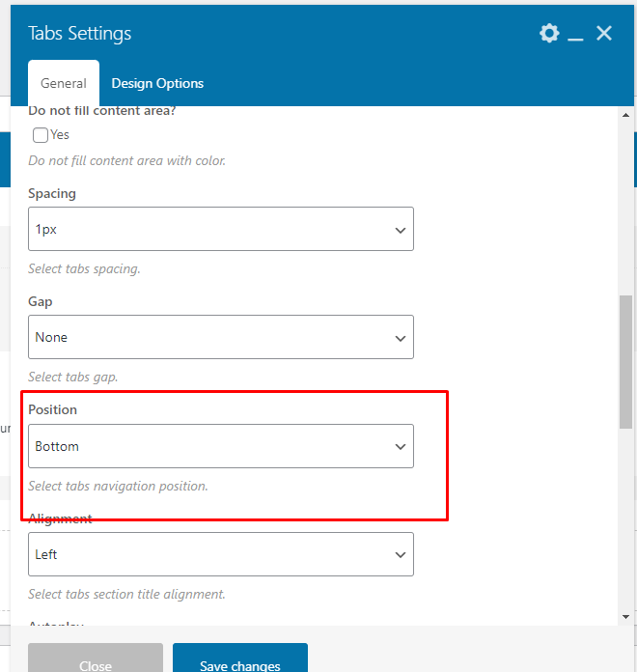The image size is (637, 672).
Task: Click the 'Select tabs section title alignment.' hint
Action: point(126,594)
